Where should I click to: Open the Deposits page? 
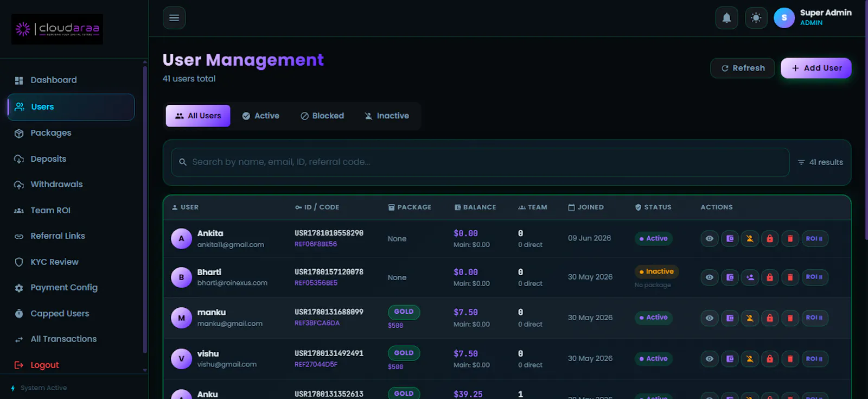(48, 159)
